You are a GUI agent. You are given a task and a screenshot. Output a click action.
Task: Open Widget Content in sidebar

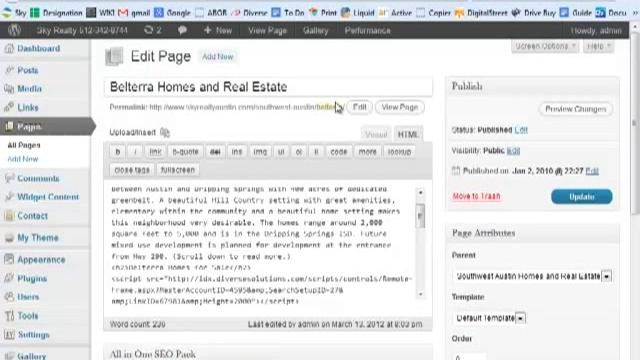click(48, 197)
